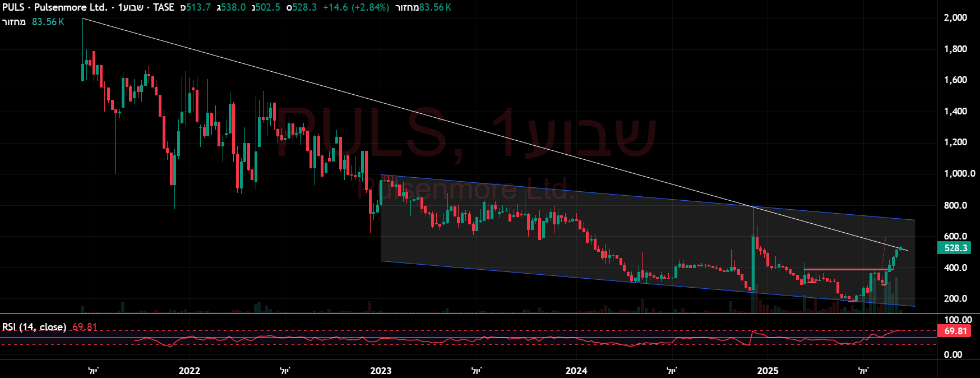
Task: Open the RSI (14, close) indicator legend
Action: [x=34, y=327]
